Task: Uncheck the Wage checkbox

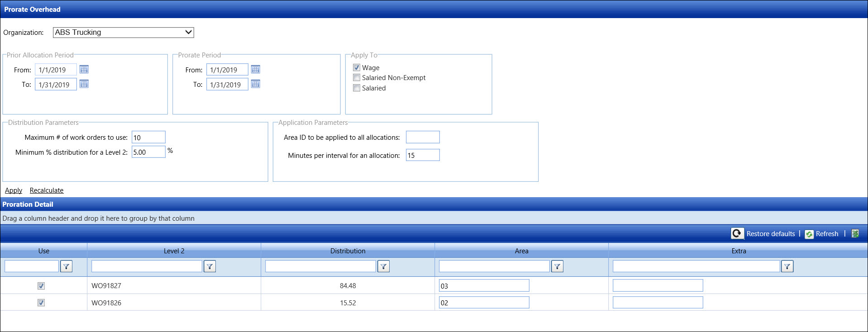Action: (x=357, y=67)
